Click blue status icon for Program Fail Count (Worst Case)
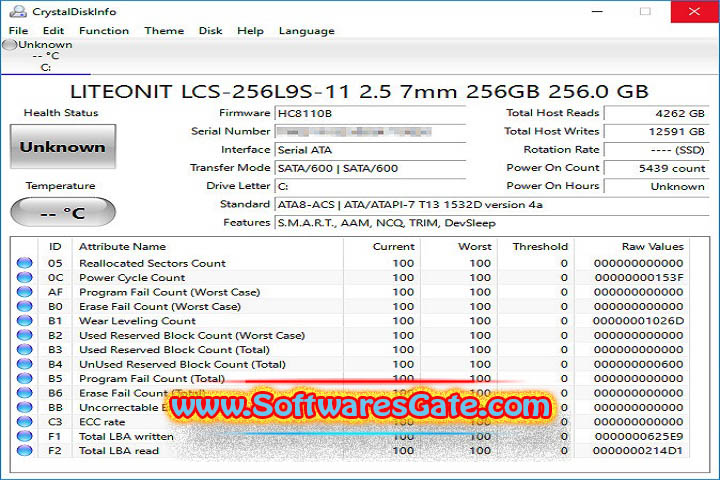 pyautogui.click(x=25, y=292)
